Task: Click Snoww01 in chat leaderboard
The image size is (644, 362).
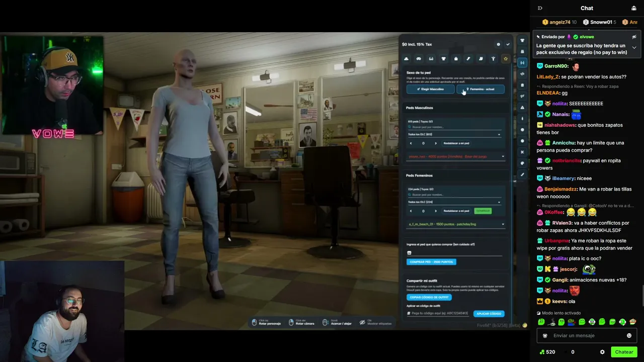Action: click(x=600, y=22)
